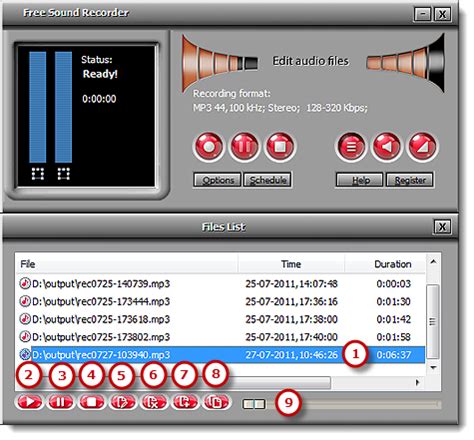Click the horizontal scrollbar right arrow

(x=417, y=383)
